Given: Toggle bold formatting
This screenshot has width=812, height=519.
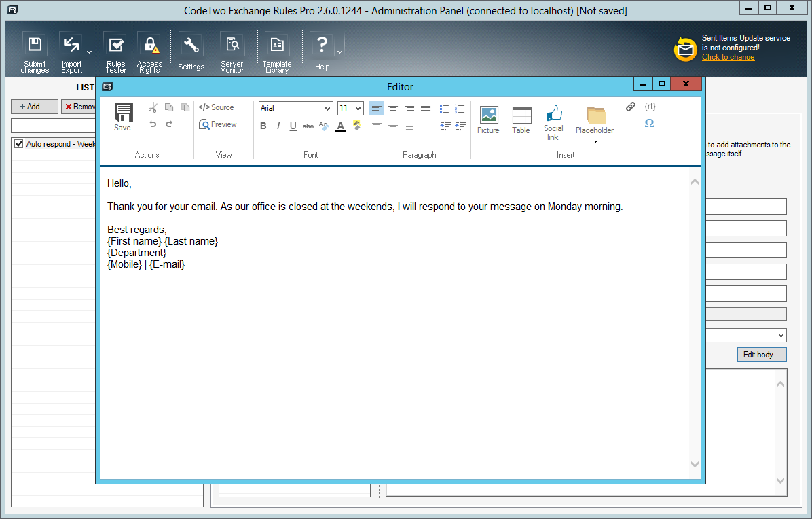Looking at the screenshot, I should tap(263, 126).
